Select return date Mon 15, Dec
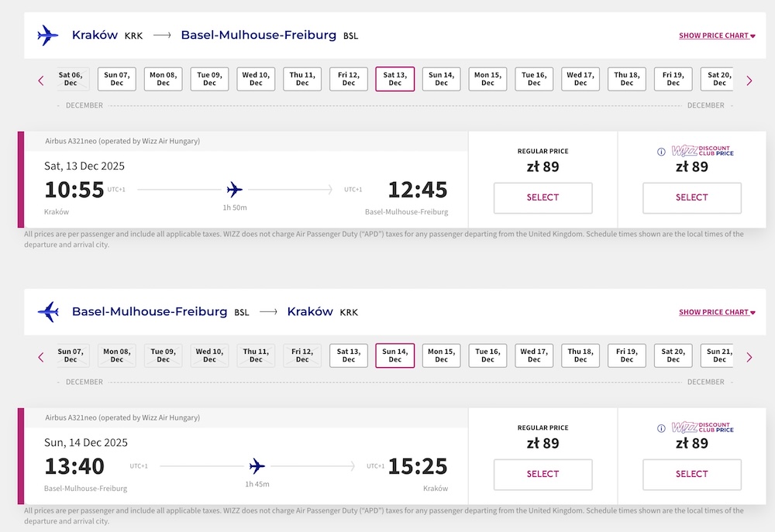This screenshot has width=775, height=532. 442,355
